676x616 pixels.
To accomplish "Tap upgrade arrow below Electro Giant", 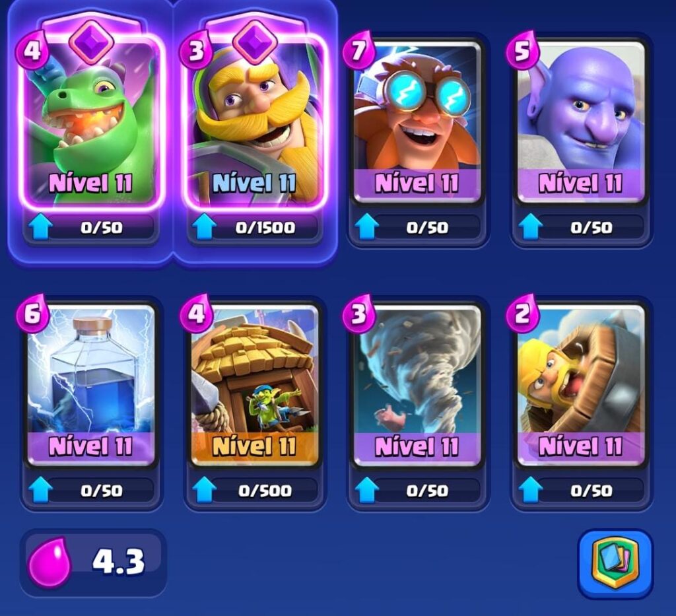I will pos(367,226).
